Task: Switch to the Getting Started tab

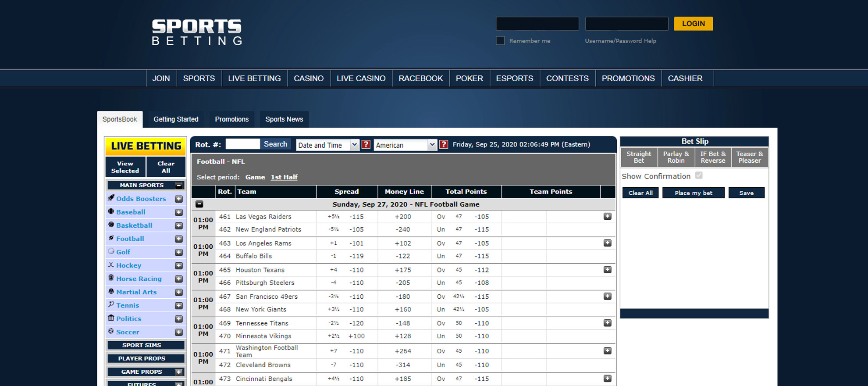Action: click(x=176, y=119)
